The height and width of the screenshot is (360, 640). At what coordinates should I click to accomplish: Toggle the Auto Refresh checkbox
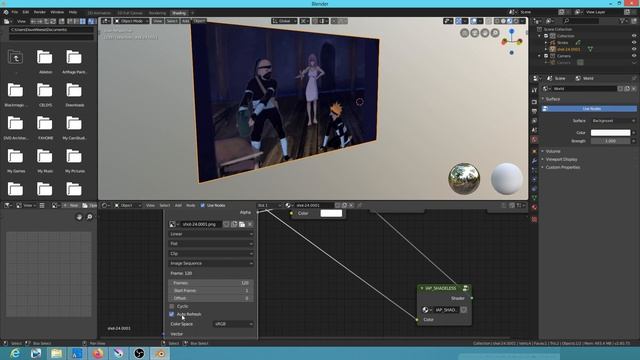pyautogui.click(x=172, y=314)
